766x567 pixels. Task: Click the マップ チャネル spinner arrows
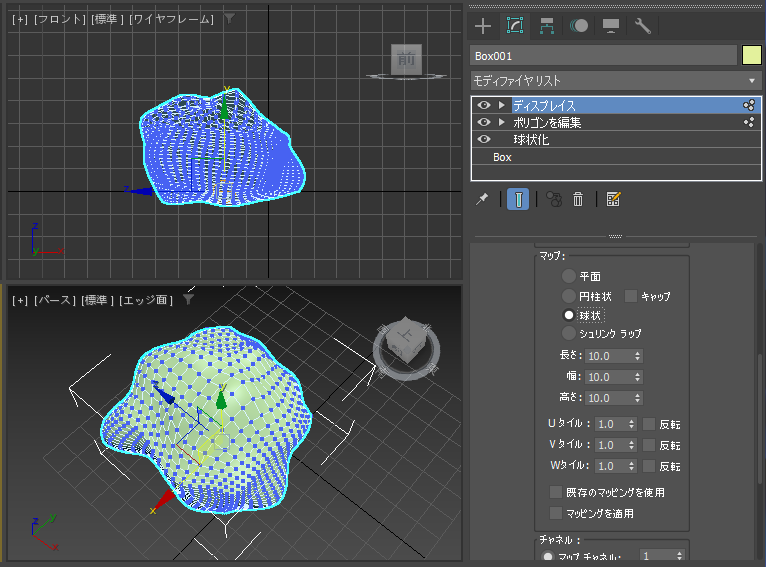pyautogui.click(x=680, y=556)
